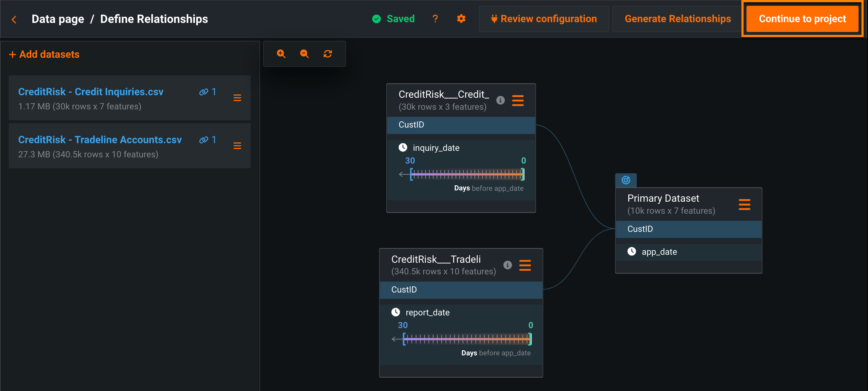Open the CreditRisk Tradeli node hamburger menu
The width and height of the screenshot is (868, 391).
[x=525, y=265]
